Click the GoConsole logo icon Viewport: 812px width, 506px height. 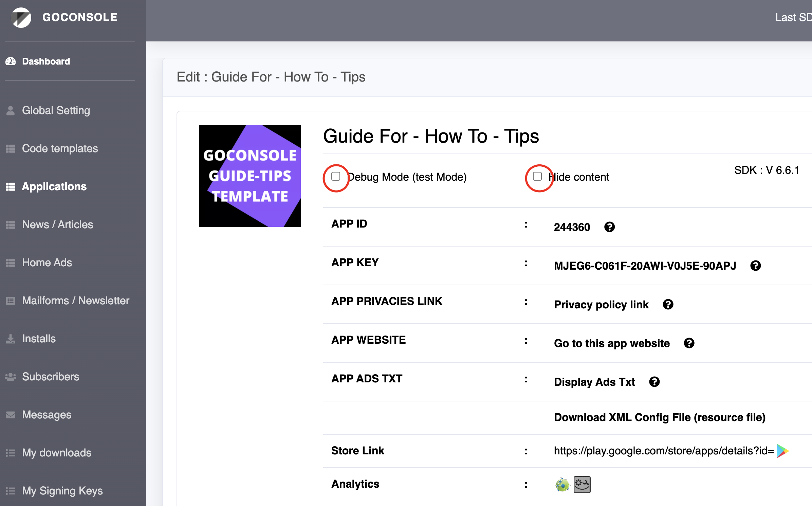click(x=21, y=17)
